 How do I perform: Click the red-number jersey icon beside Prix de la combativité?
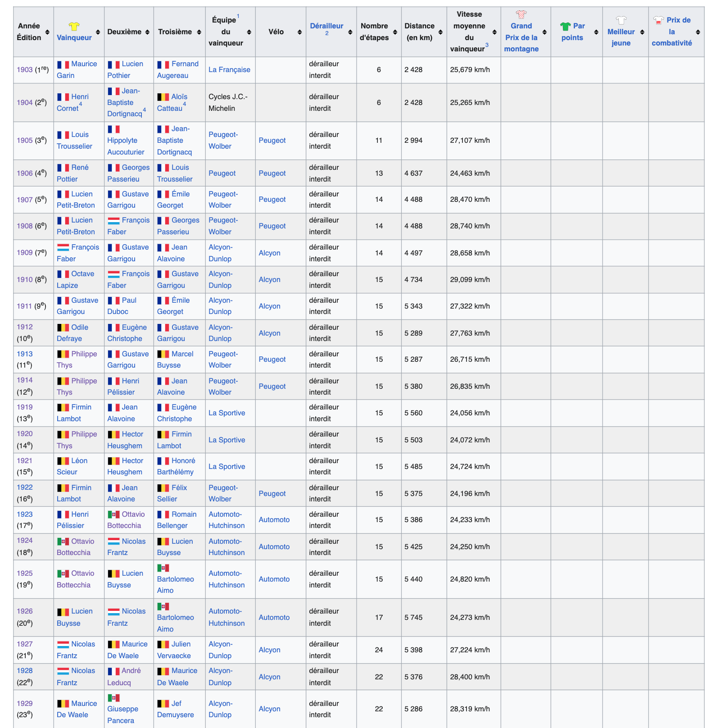point(658,20)
